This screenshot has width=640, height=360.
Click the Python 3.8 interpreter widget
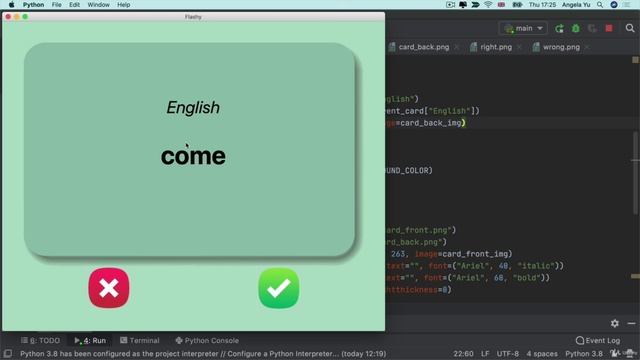pos(584,353)
